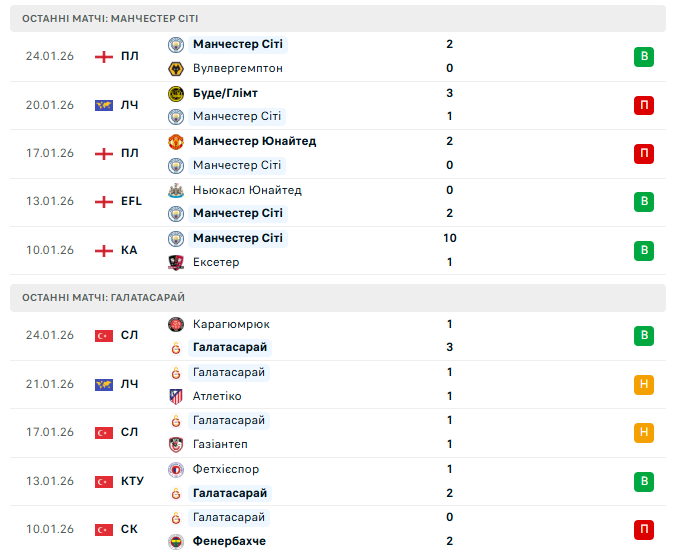Click the red loss badge for Bodø/Glimt match
The height and width of the screenshot is (553, 676).
coord(644,105)
